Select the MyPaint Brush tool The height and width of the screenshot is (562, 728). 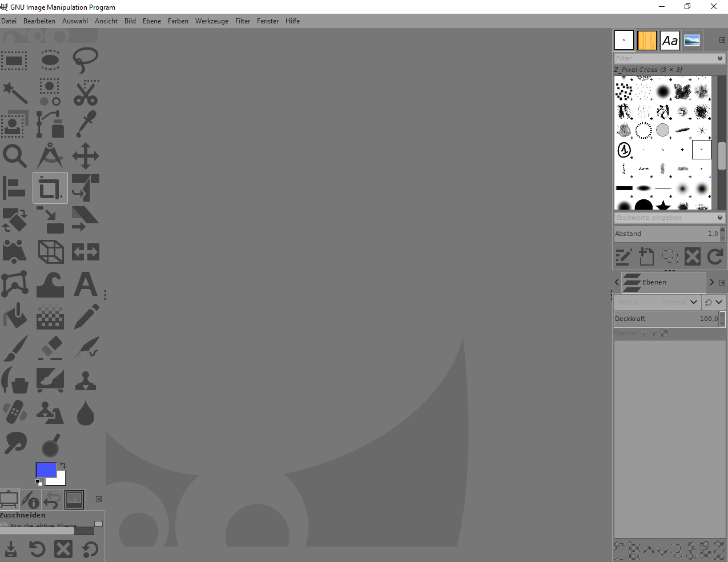(x=50, y=380)
